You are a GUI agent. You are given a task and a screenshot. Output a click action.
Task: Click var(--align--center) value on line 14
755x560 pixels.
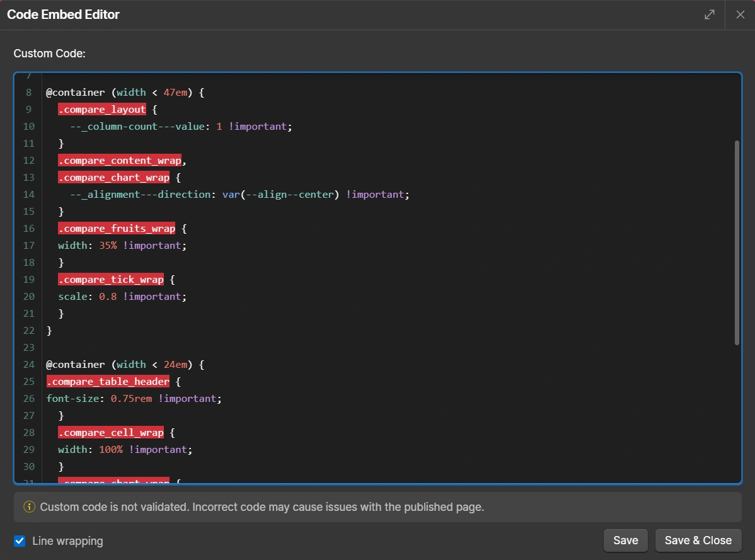tap(280, 195)
